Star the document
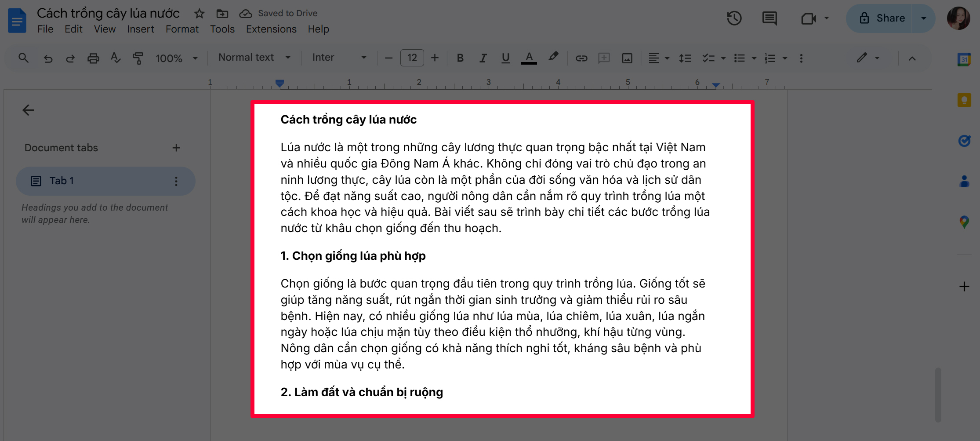The width and height of the screenshot is (980, 441). click(x=199, y=13)
